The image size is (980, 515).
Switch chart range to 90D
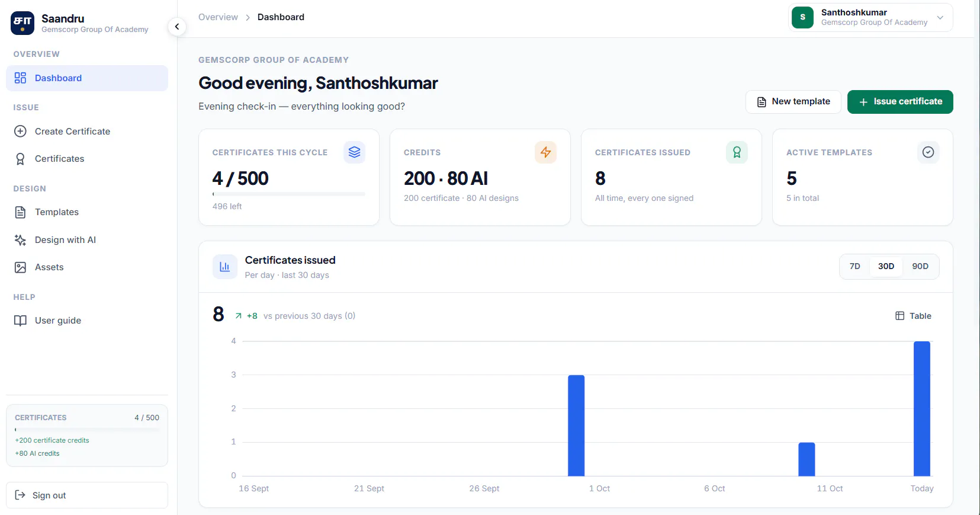point(920,267)
